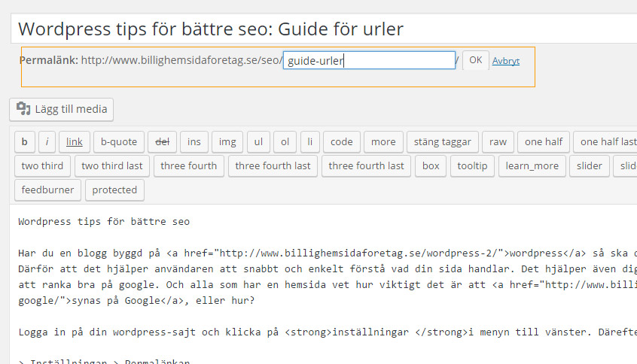Insert box shortcode button
The image size is (637, 364).
[431, 166]
